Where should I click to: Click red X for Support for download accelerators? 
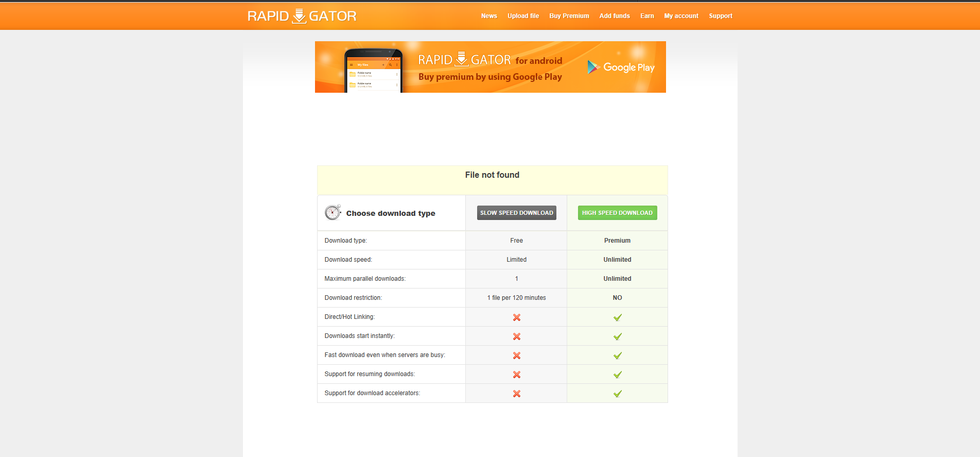516,394
